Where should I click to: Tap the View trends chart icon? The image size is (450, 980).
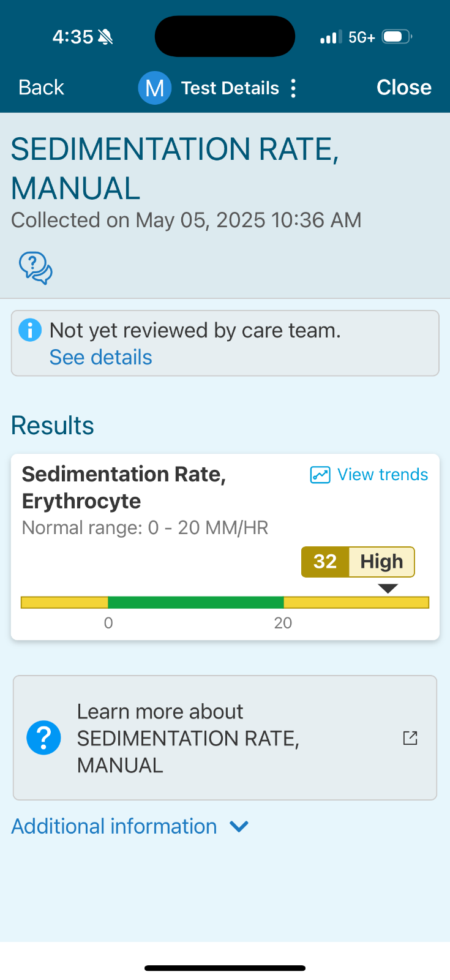(x=320, y=475)
